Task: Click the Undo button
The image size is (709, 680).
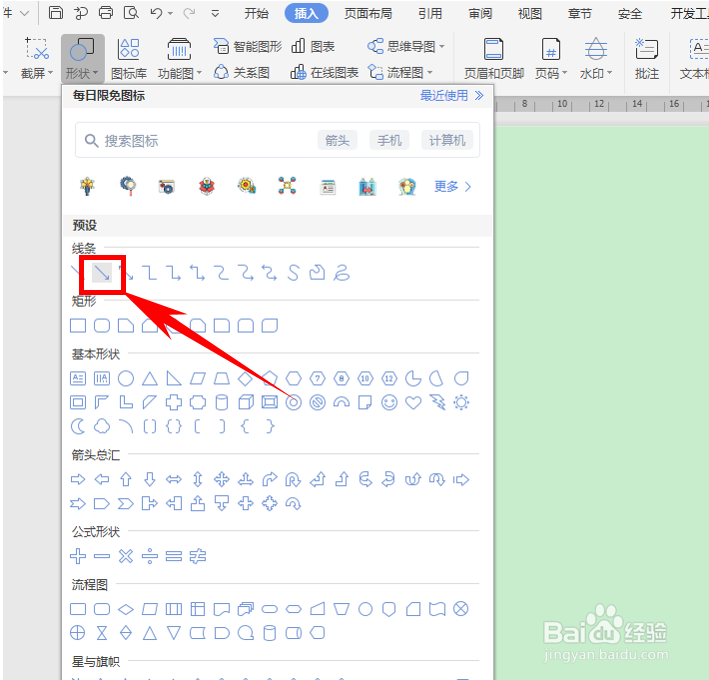Action: click(x=156, y=13)
